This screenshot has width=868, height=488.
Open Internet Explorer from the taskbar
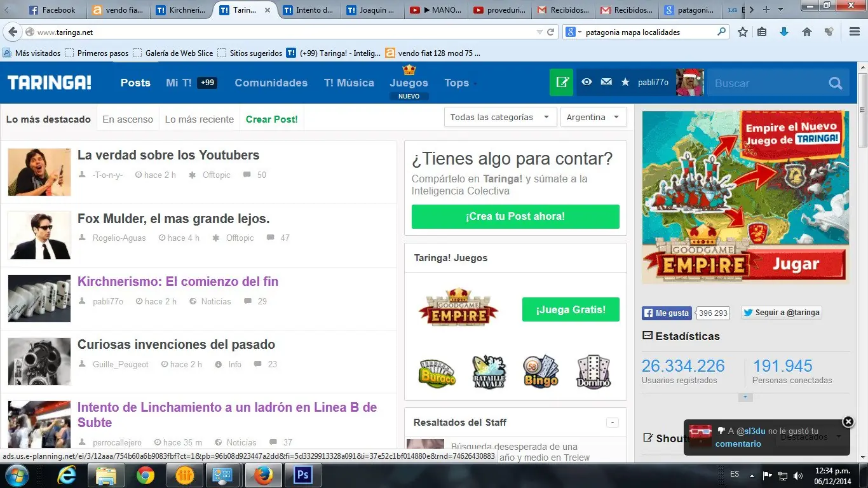point(67,475)
